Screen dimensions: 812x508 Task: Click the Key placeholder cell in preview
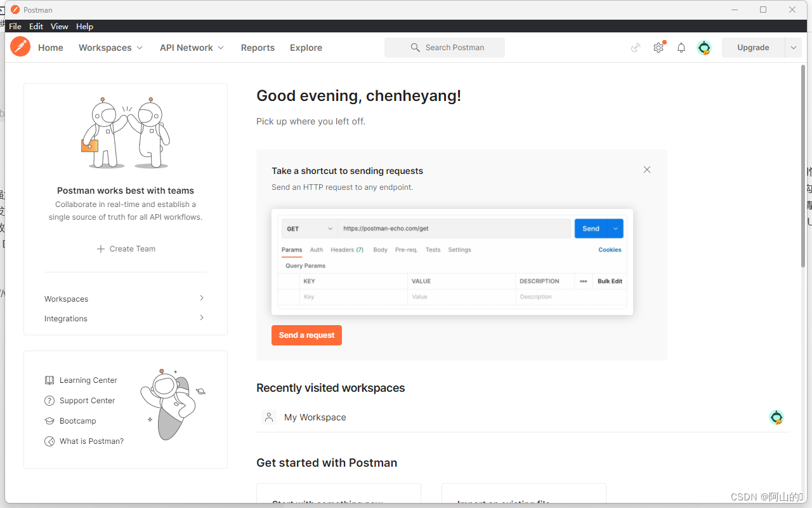point(353,297)
